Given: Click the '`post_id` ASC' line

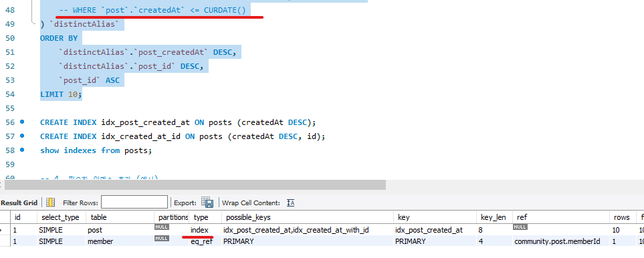Looking at the screenshot, I should [90, 80].
